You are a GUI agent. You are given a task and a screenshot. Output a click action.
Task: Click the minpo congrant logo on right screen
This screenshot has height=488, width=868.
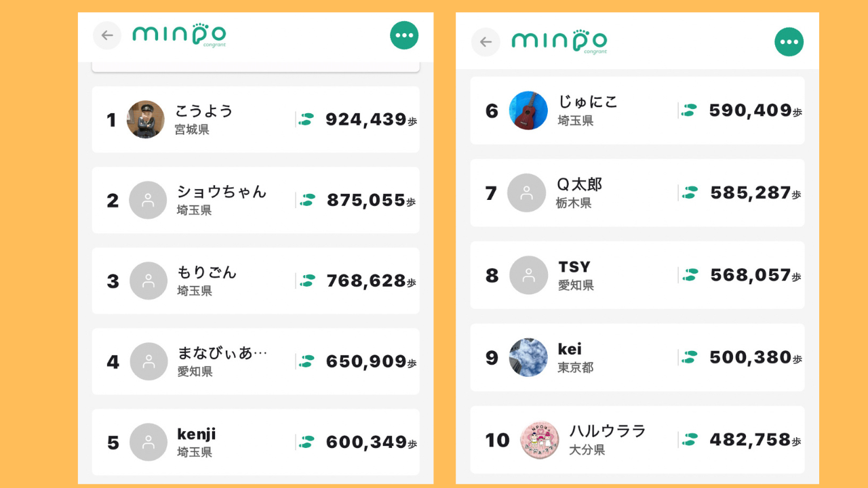(x=558, y=41)
